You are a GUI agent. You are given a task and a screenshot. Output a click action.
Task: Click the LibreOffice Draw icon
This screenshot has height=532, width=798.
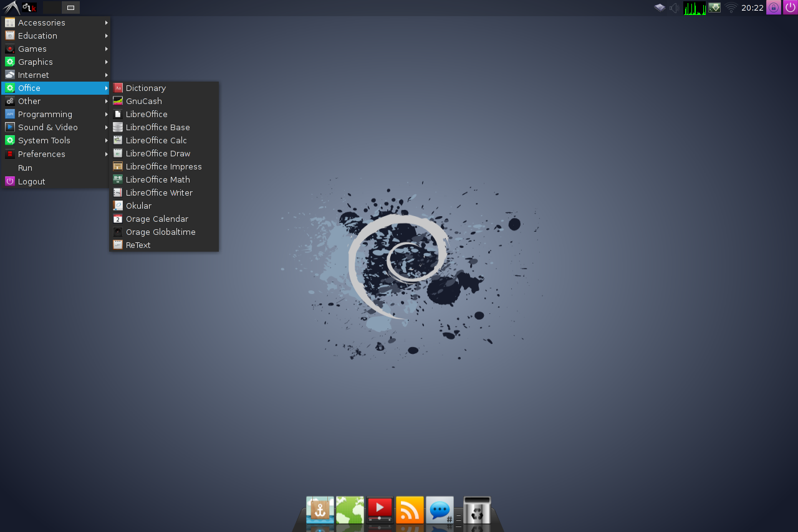[x=118, y=153]
